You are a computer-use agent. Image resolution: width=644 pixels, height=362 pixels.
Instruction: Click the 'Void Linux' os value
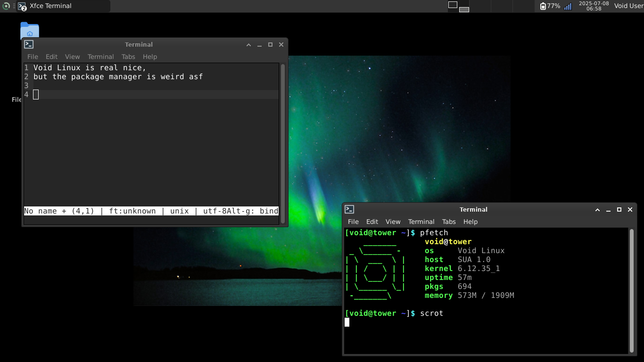coord(481,251)
